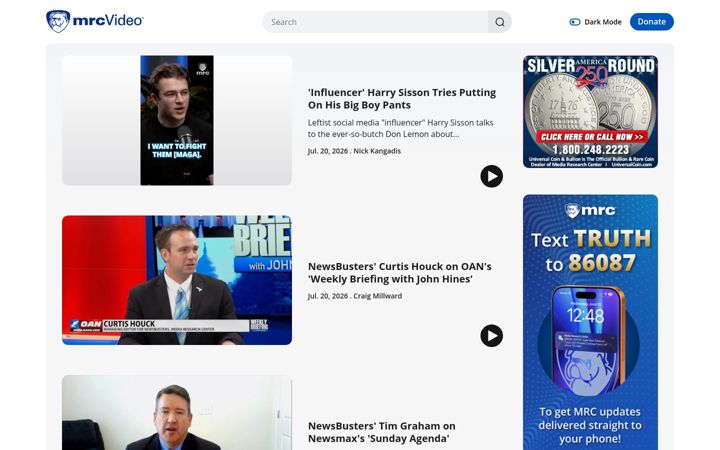Screen dimensions: 720x450
Task: Click the Donate button
Action: point(652,22)
